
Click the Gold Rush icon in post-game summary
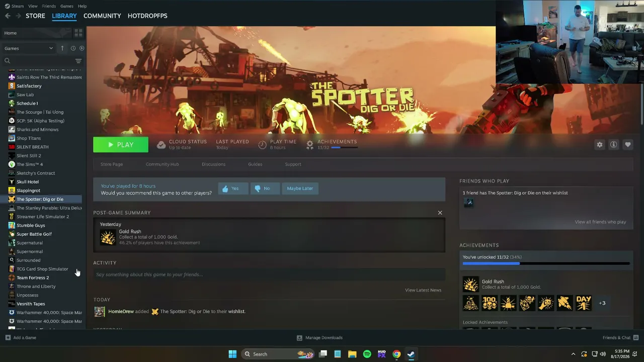tap(108, 237)
